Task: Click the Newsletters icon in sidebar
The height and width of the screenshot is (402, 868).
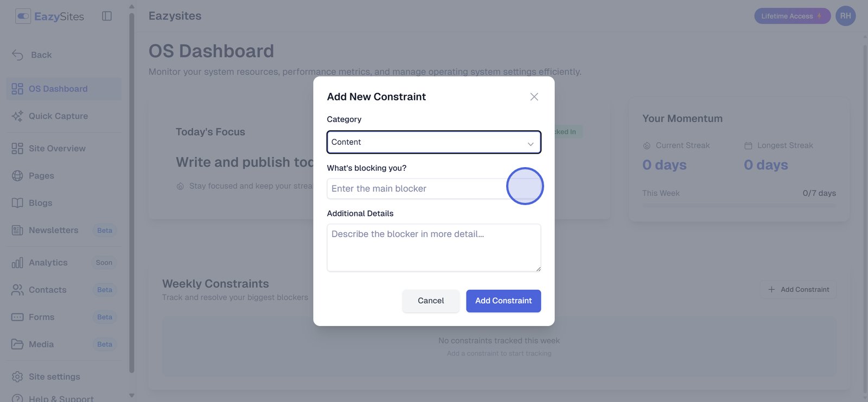Action: (17, 230)
